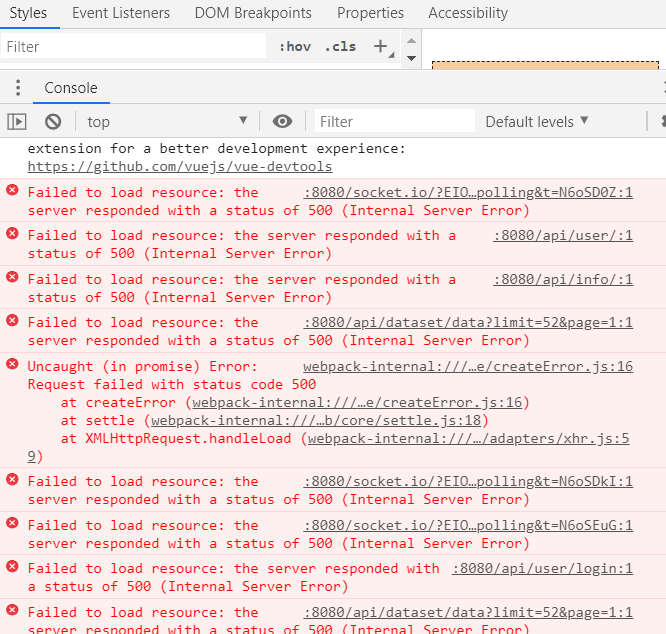Open the :8080/api/user/login:1 source link
Image resolution: width=666 pixels, height=634 pixels.
click(x=542, y=568)
